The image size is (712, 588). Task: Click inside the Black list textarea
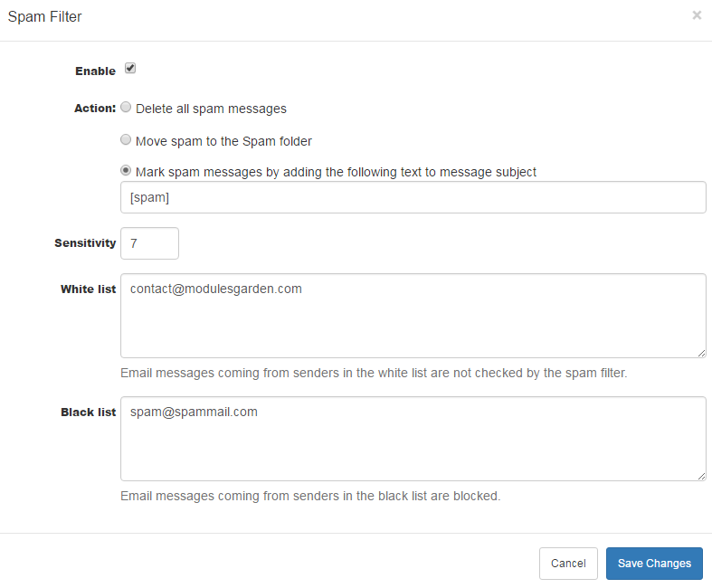(413, 439)
